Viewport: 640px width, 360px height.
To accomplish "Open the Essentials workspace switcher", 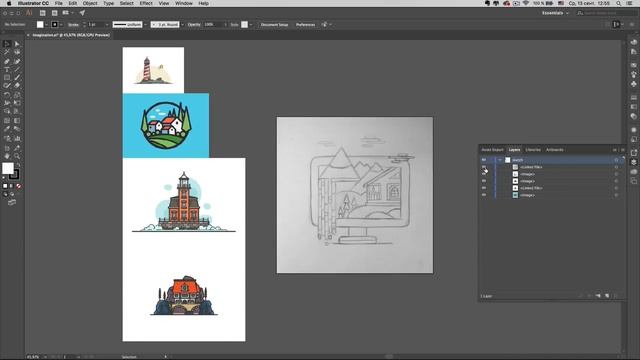I will pos(555,13).
